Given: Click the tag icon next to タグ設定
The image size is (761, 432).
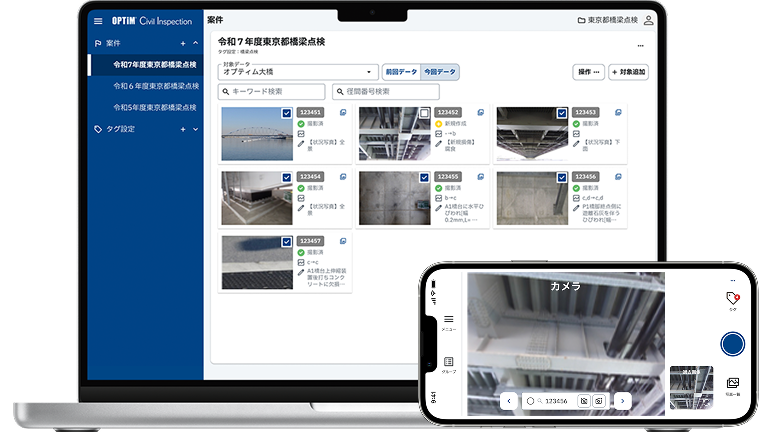Looking at the screenshot, I should [98, 129].
